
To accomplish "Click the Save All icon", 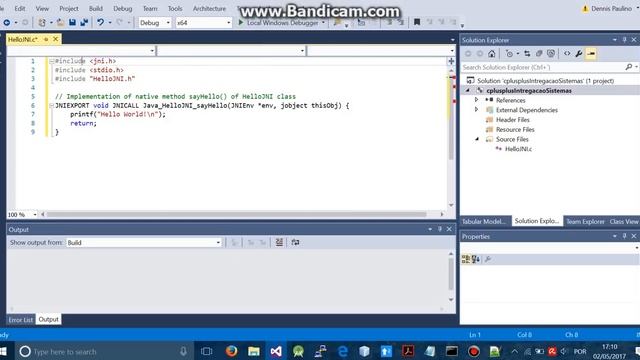I will click(x=84, y=22).
